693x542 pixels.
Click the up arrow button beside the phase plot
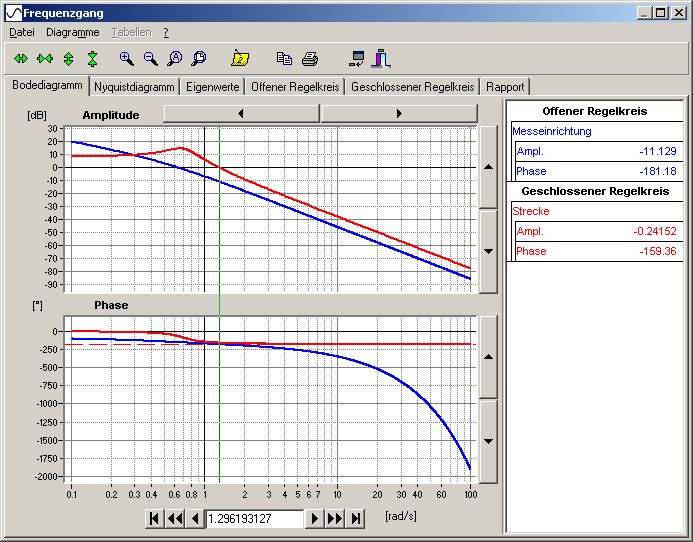point(488,357)
